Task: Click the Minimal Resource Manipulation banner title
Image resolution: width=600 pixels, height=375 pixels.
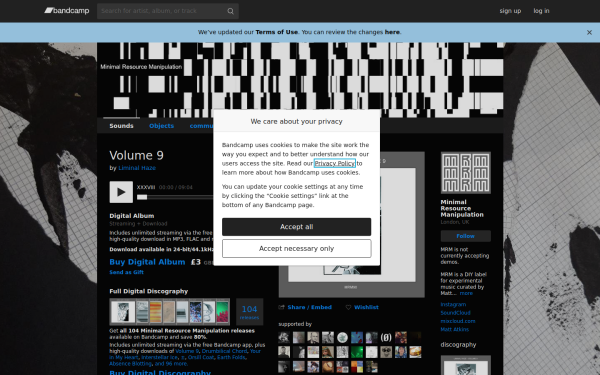Action: pos(141,67)
